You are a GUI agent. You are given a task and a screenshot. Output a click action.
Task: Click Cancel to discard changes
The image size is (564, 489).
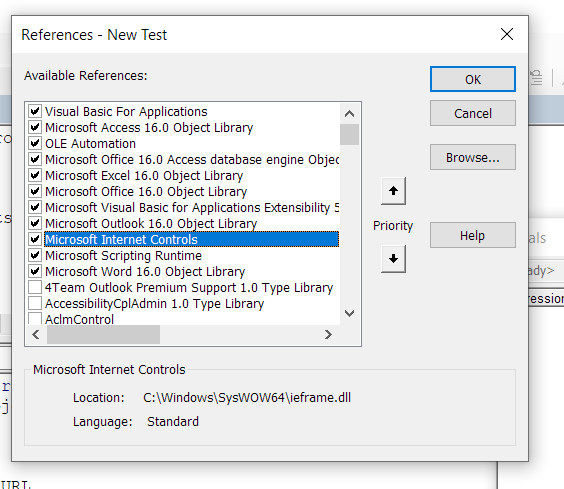(x=473, y=113)
